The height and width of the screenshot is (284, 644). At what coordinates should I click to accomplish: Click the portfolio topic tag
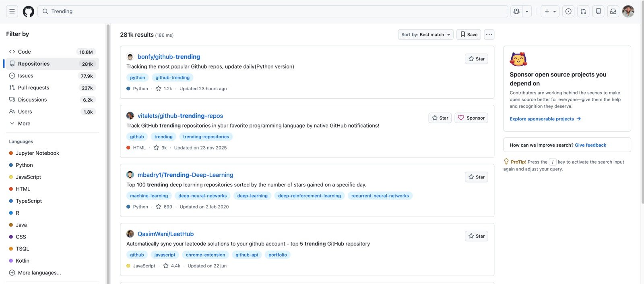[278, 255]
